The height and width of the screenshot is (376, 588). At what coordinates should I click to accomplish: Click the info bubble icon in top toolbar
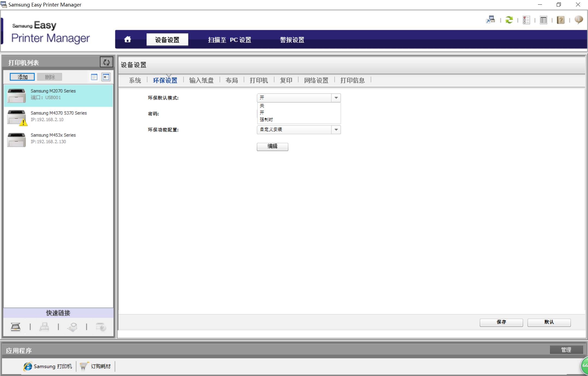point(578,20)
